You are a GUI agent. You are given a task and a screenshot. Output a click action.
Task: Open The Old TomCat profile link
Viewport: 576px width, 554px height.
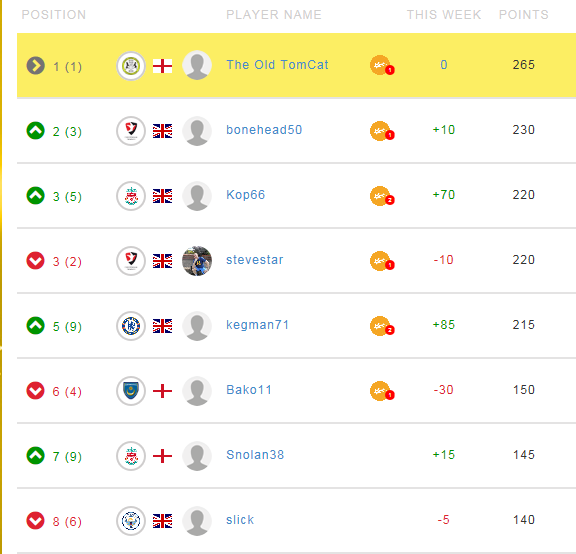tap(277, 65)
